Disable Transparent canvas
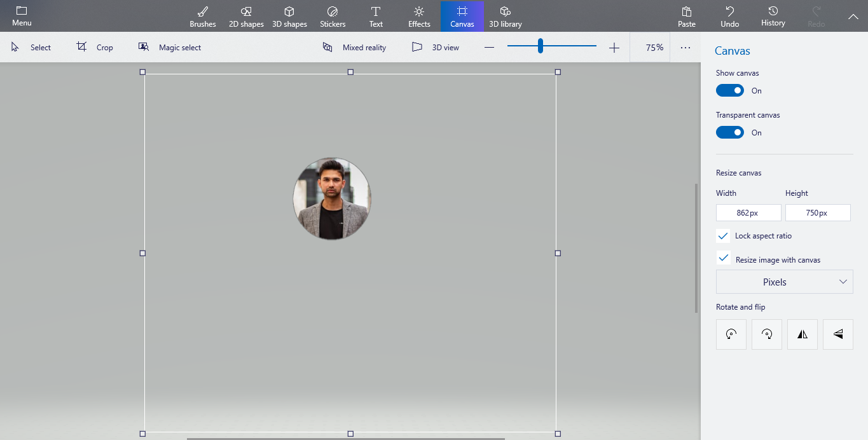The height and width of the screenshot is (440, 868). 729,132
